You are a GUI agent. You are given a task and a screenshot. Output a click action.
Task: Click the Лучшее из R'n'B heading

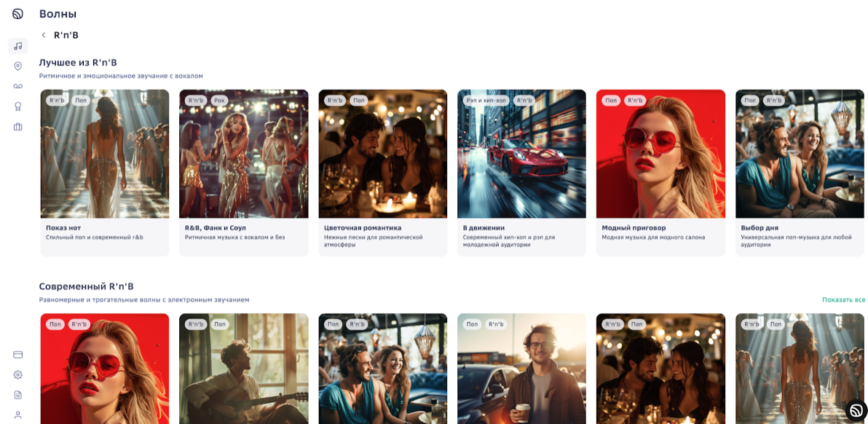point(78,63)
